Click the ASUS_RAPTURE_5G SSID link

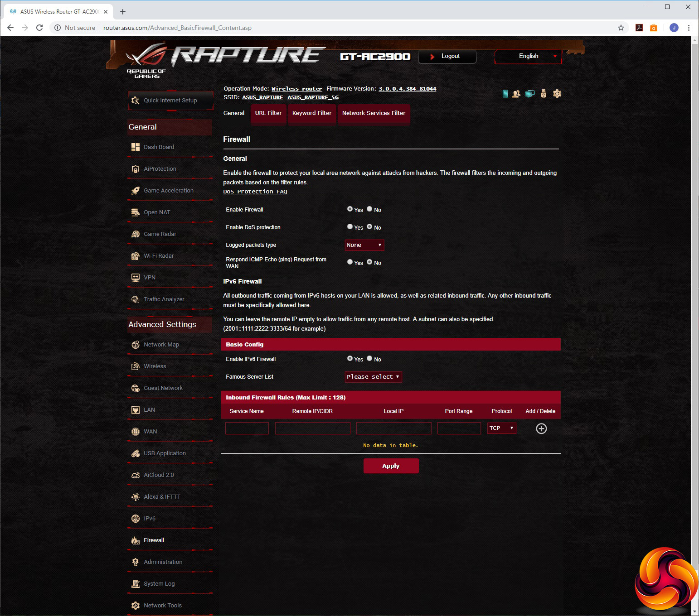[x=313, y=97]
